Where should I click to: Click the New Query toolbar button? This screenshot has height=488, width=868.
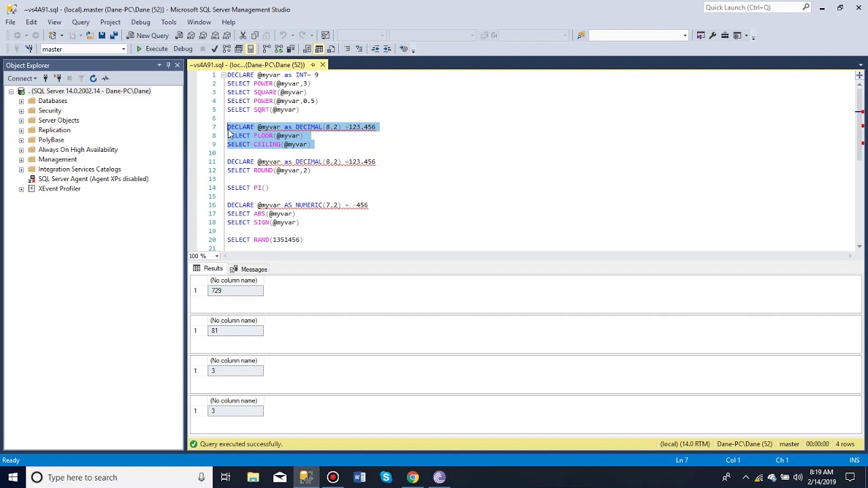[148, 35]
